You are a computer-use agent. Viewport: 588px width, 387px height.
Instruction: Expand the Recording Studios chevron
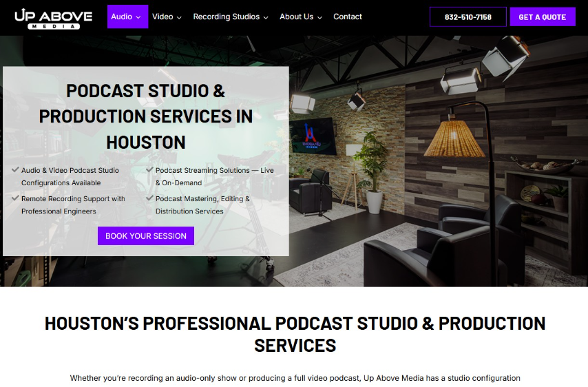pyautogui.click(x=266, y=17)
